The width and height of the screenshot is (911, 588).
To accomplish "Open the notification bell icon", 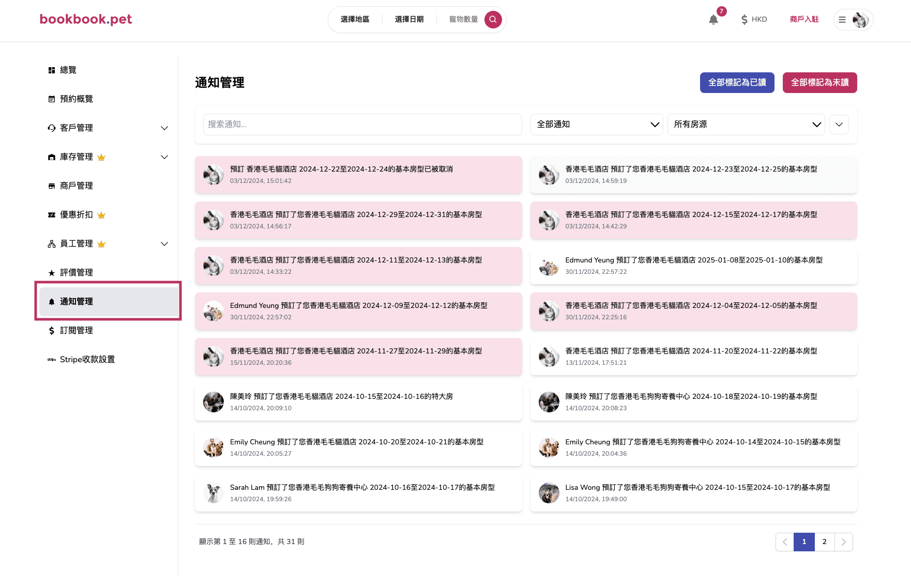I will tap(713, 20).
